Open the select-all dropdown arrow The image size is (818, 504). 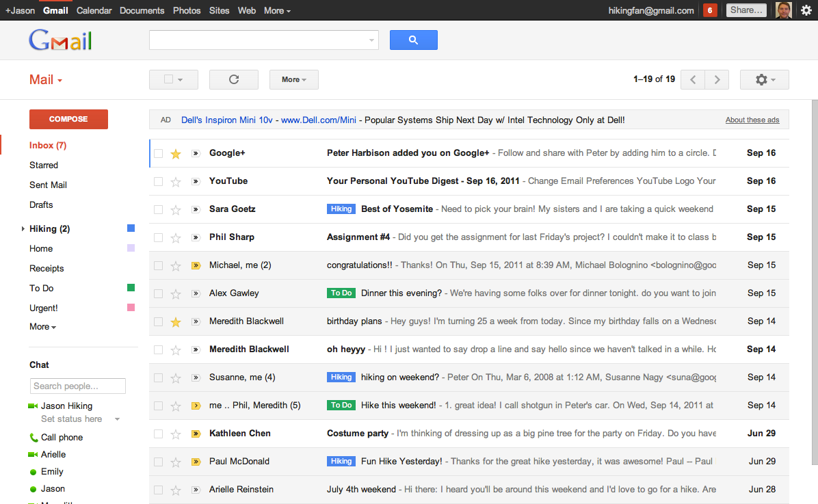coord(181,80)
